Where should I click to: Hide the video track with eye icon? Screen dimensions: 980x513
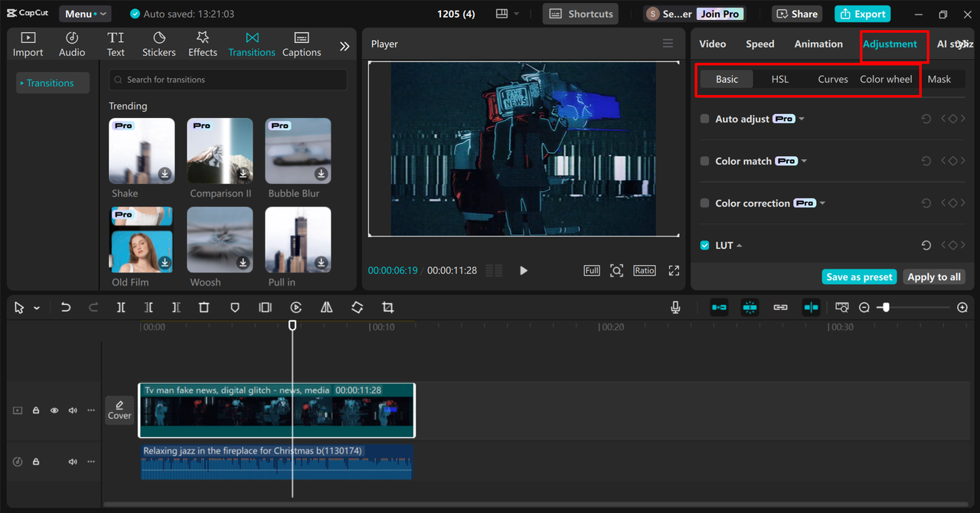pyautogui.click(x=54, y=410)
